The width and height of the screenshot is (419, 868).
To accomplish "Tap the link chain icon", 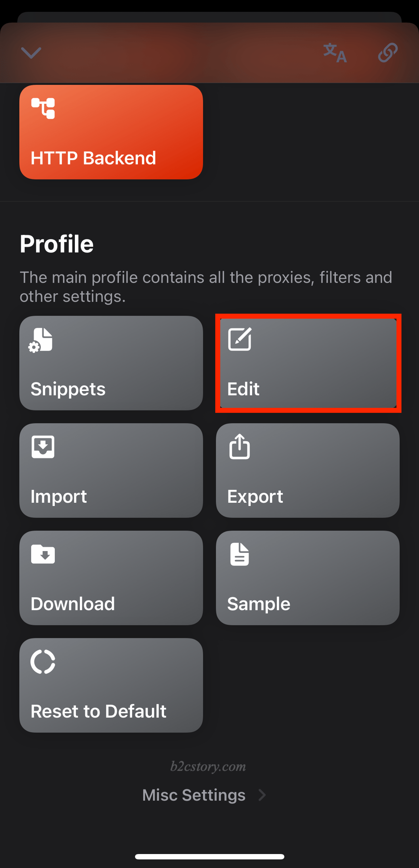I will coord(388,53).
